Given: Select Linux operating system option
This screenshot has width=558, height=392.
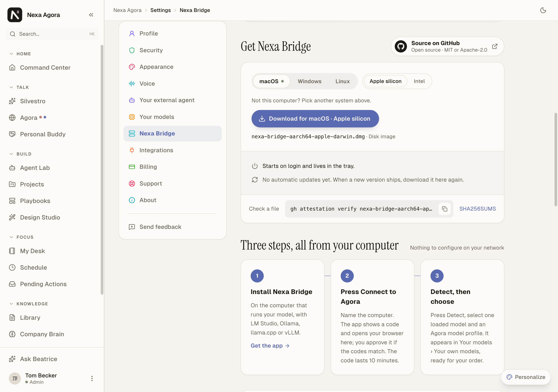Looking at the screenshot, I should [342, 81].
